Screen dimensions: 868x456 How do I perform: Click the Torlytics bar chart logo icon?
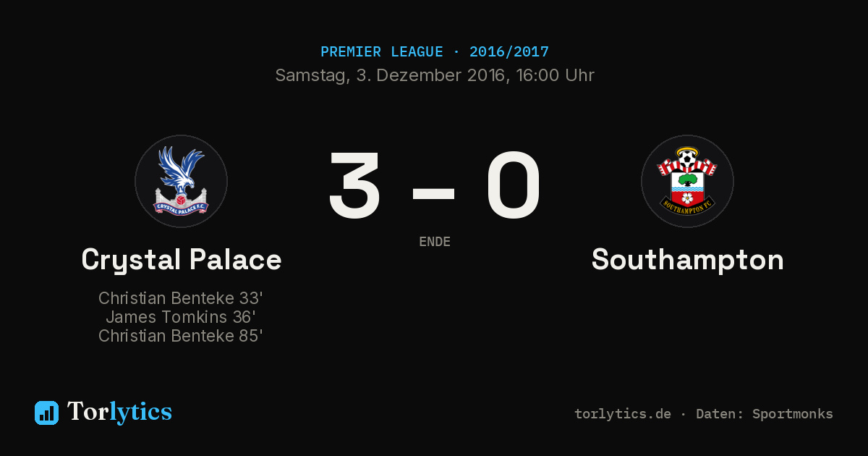coord(46,413)
